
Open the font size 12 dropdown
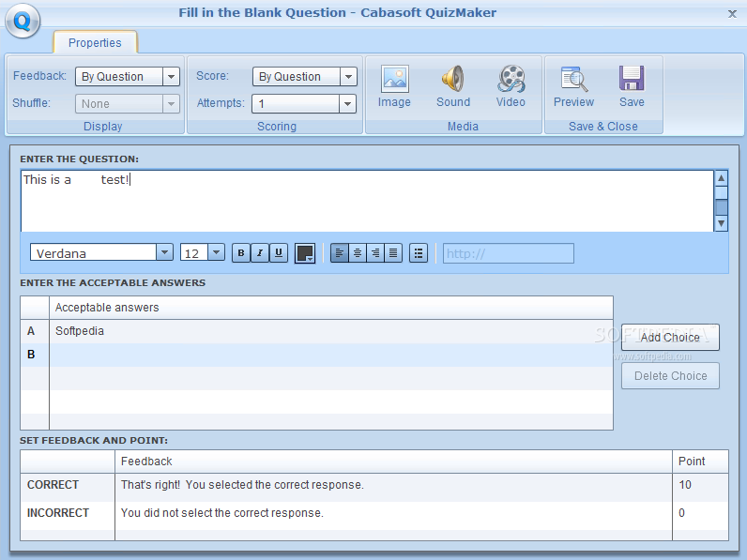point(216,252)
